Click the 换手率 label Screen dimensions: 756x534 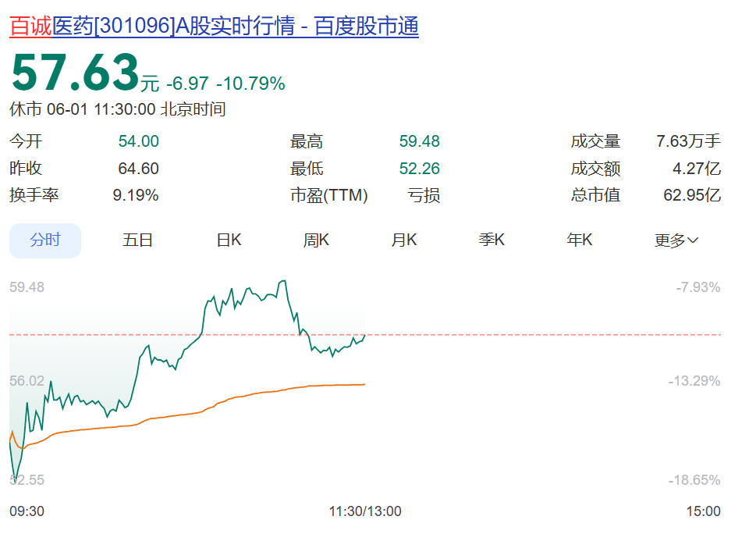coord(34,195)
